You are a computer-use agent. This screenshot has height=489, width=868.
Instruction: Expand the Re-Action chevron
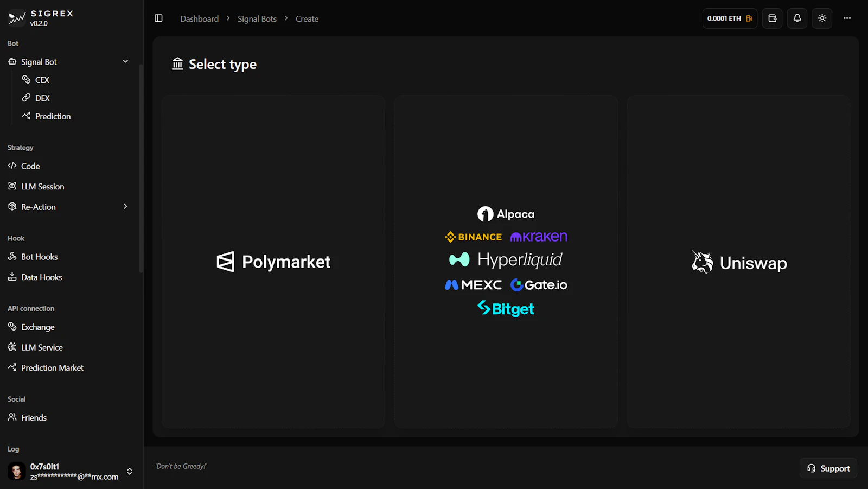tap(125, 206)
